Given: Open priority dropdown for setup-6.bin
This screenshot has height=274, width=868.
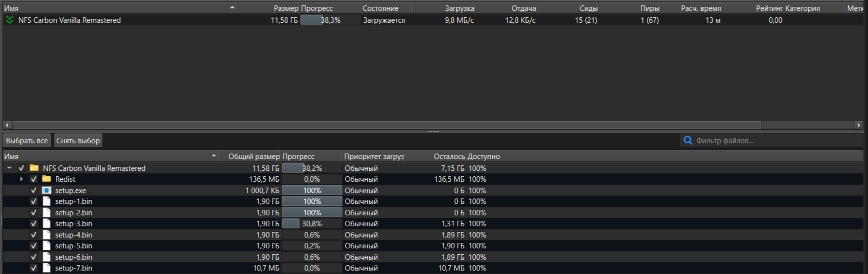Looking at the screenshot, I should point(374,257).
